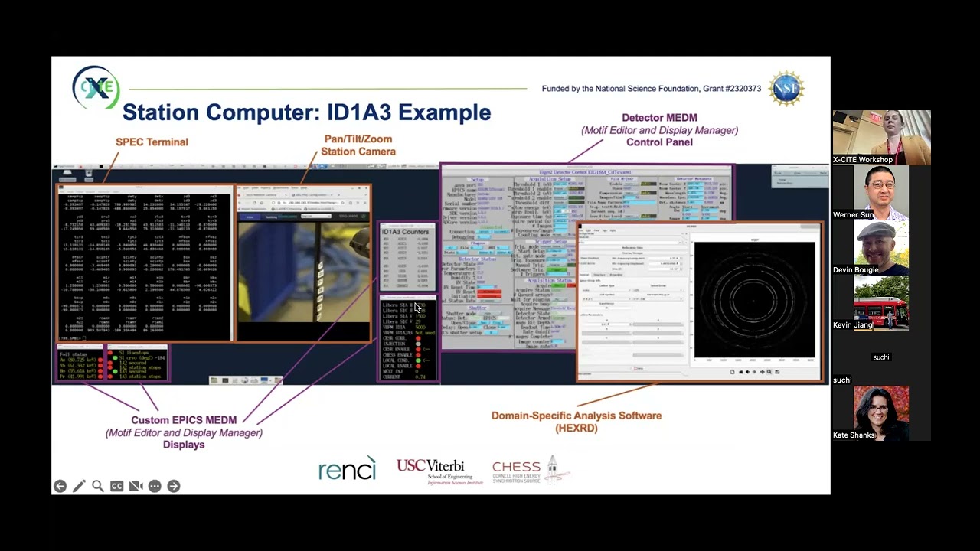Select Kate Shanks' video tile
Screen dimensions: 980x551
881,413
